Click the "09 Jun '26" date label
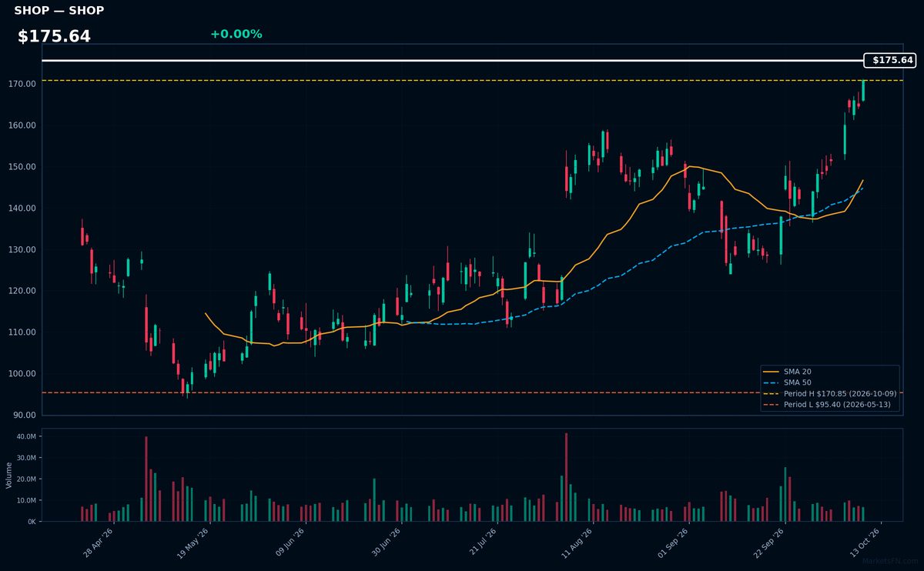This screenshot has width=924, height=571. point(290,542)
